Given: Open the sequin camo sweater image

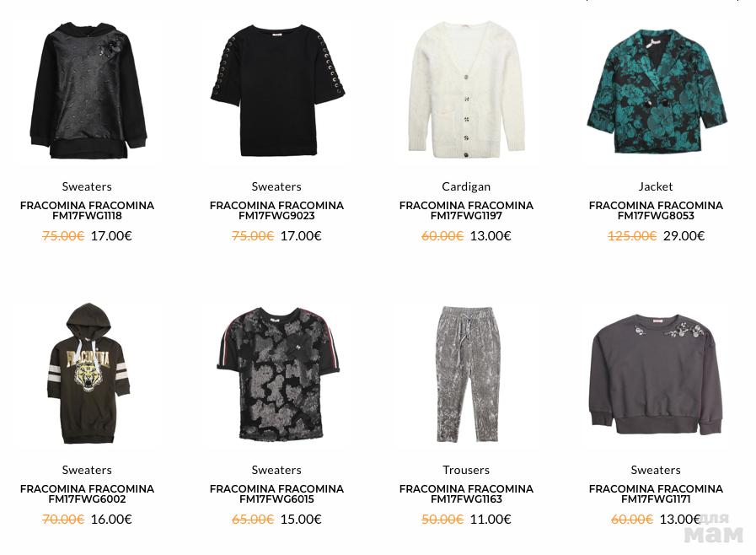Looking at the screenshot, I should (276, 374).
